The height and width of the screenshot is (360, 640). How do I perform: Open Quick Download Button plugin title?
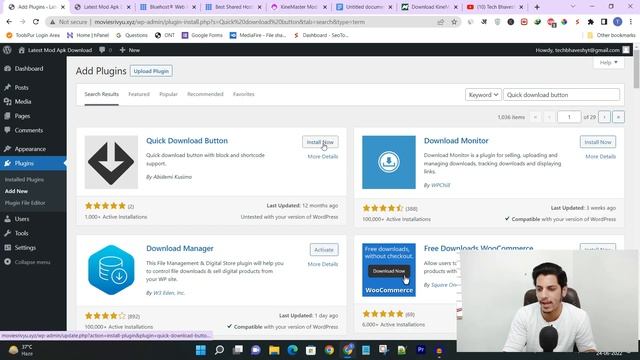[x=187, y=140]
